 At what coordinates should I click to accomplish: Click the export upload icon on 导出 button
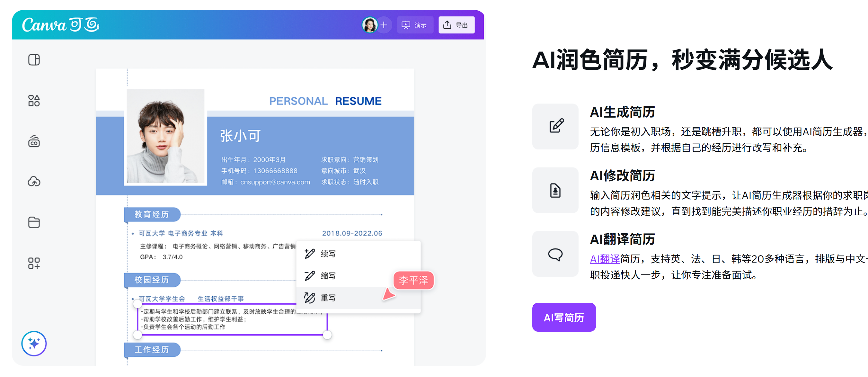[447, 24]
